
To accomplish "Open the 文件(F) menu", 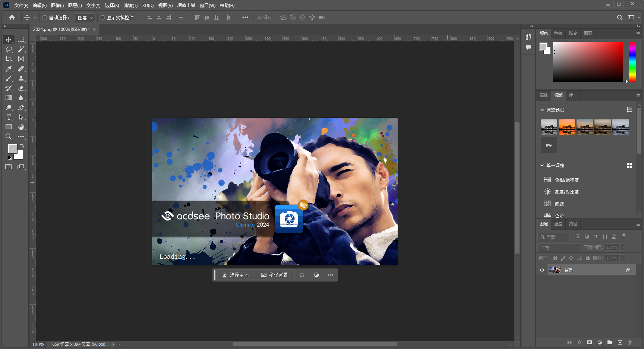I will coord(21,6).
